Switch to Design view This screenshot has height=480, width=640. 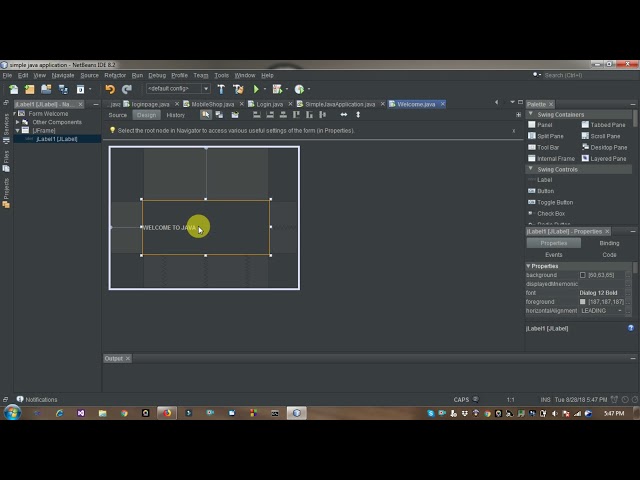tap(147, 115)
